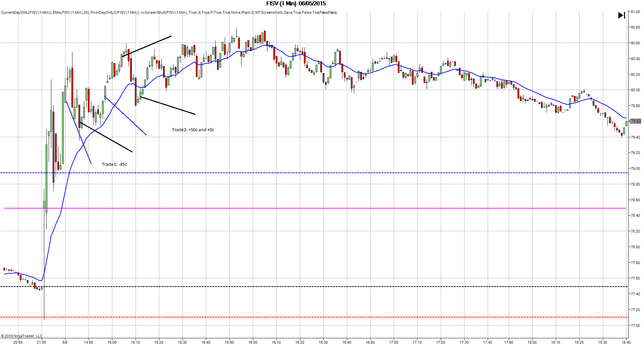Click the 77.80 price axis label
This screenshot has height=347, width=644.
[635, 263]
